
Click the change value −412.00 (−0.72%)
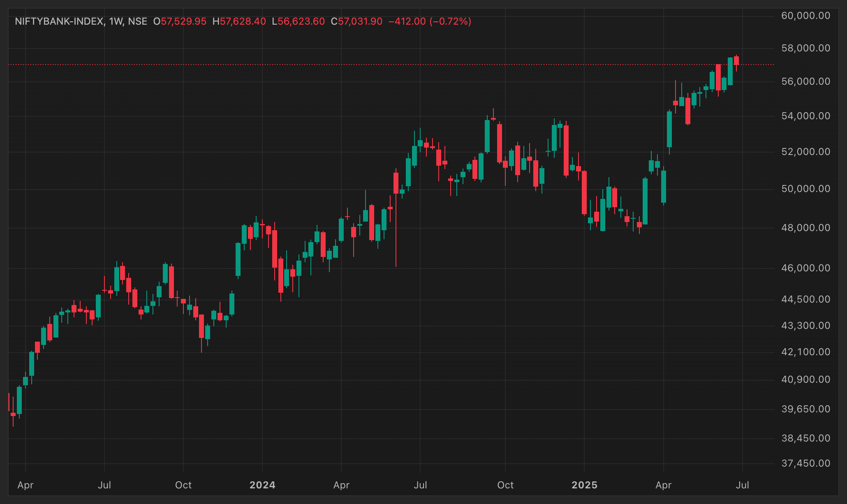click(430, 21)
